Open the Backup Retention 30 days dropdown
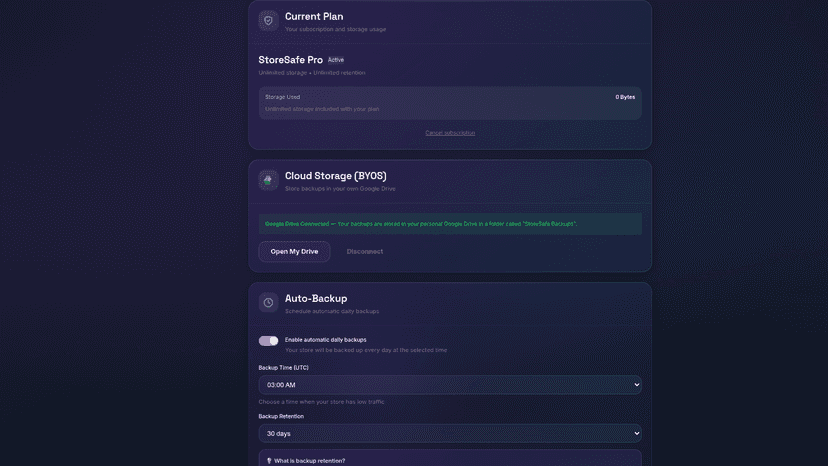 pos(450,433)
